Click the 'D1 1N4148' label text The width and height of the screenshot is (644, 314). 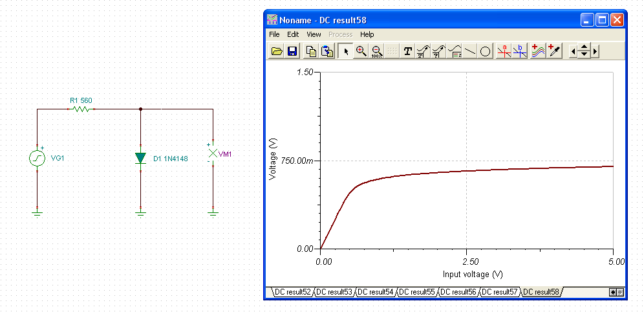171,158
